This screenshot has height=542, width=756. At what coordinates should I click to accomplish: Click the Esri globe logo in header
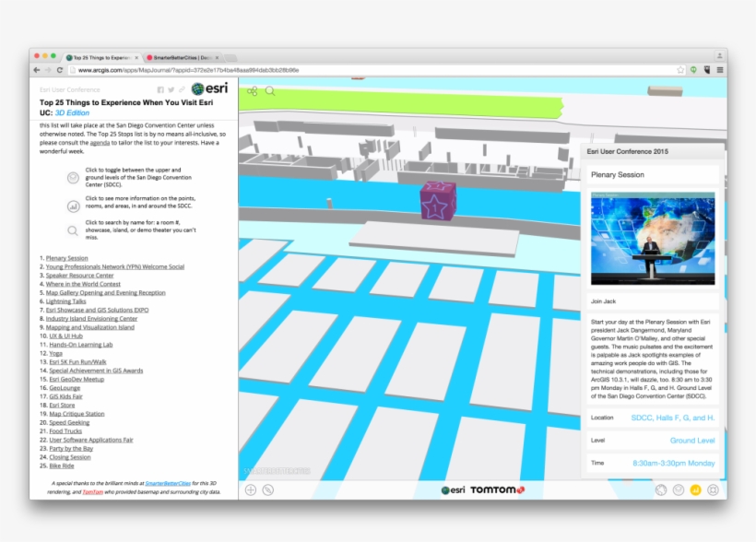click(209, 88)
